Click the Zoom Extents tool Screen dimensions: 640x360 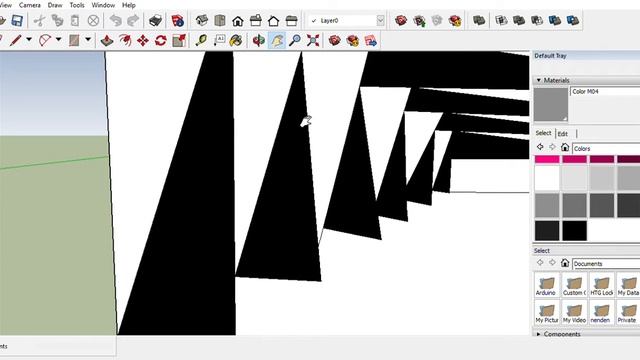point(313,40)
